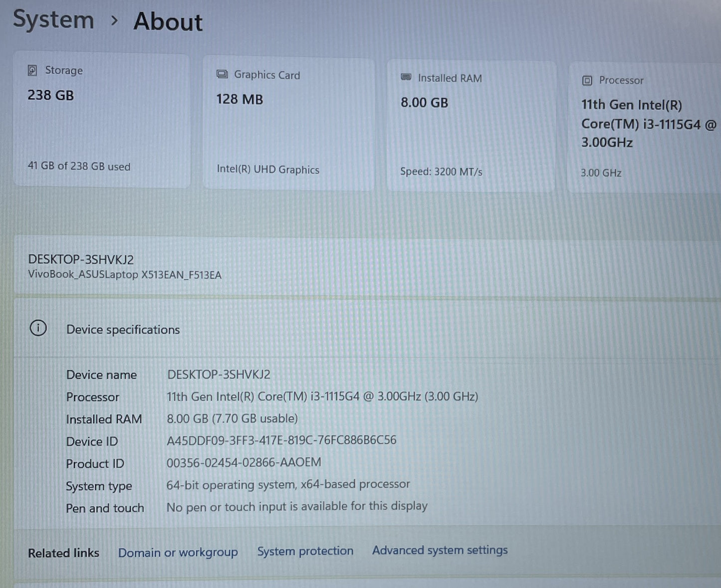Viewport: 721px width, 588px height.
Task: Click the info icon beside Device specifications
Action: pyautogui.click(x=38, y=328)
